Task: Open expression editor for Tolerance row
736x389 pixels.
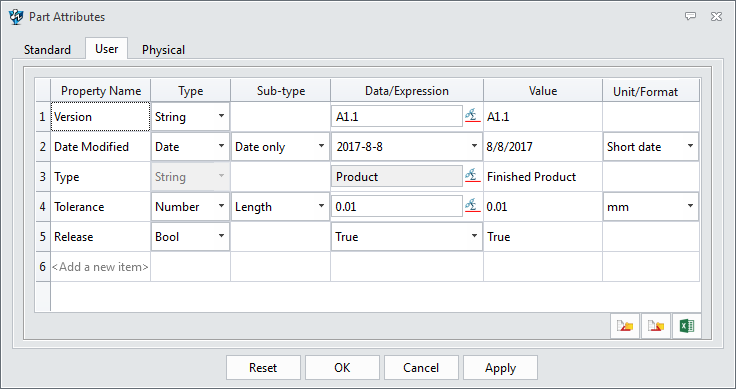Action: [473, 206]
